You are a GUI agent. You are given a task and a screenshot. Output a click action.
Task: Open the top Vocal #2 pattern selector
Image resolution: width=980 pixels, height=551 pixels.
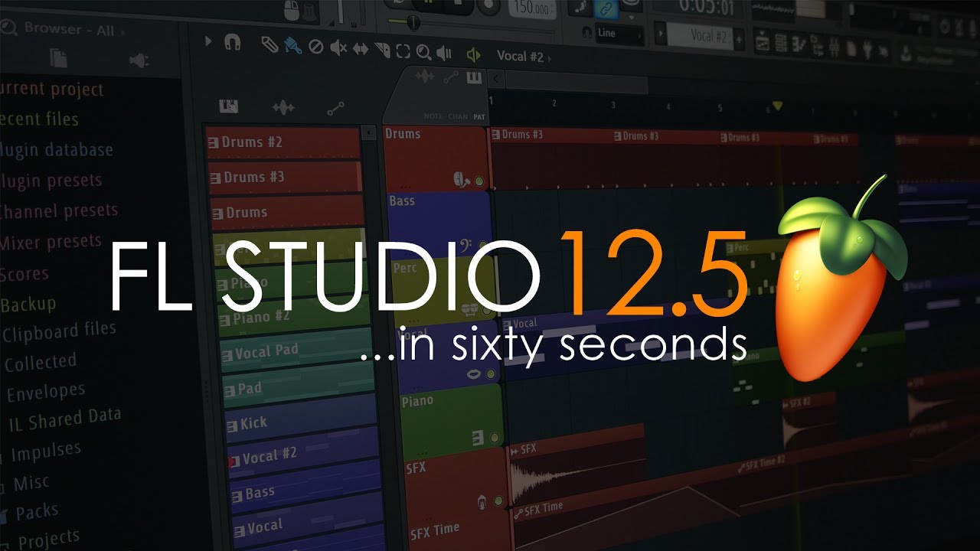(699, 36)
